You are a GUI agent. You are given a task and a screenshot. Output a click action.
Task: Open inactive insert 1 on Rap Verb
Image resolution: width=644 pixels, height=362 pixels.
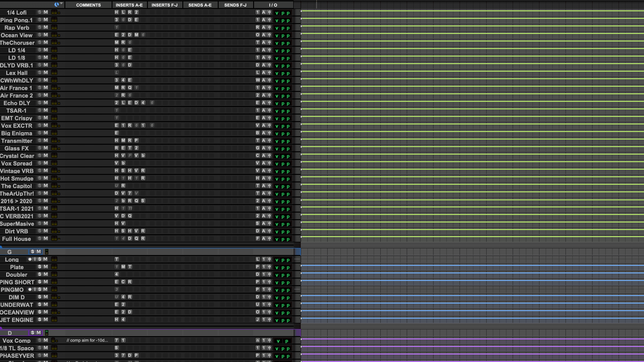pyautogui.click(x=117, y=27)
